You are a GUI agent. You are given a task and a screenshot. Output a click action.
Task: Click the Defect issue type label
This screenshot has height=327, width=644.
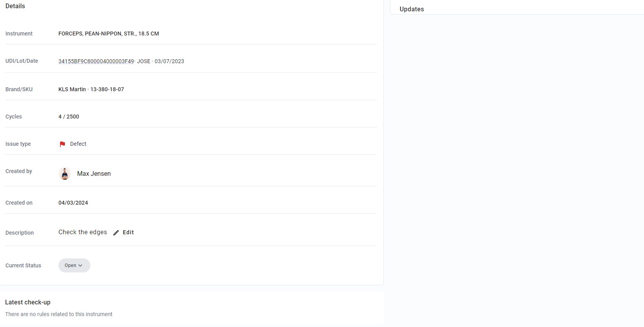click(78, 144)
